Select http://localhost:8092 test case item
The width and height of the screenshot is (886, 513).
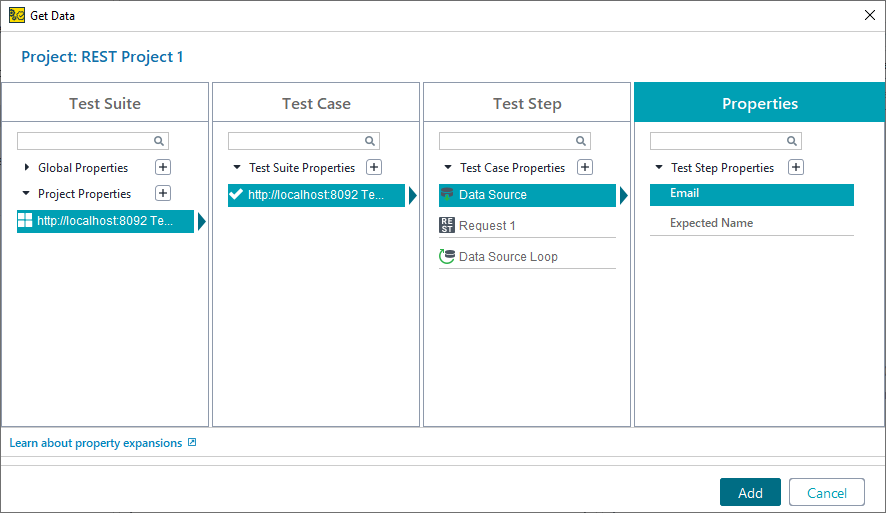click(316, 195)
